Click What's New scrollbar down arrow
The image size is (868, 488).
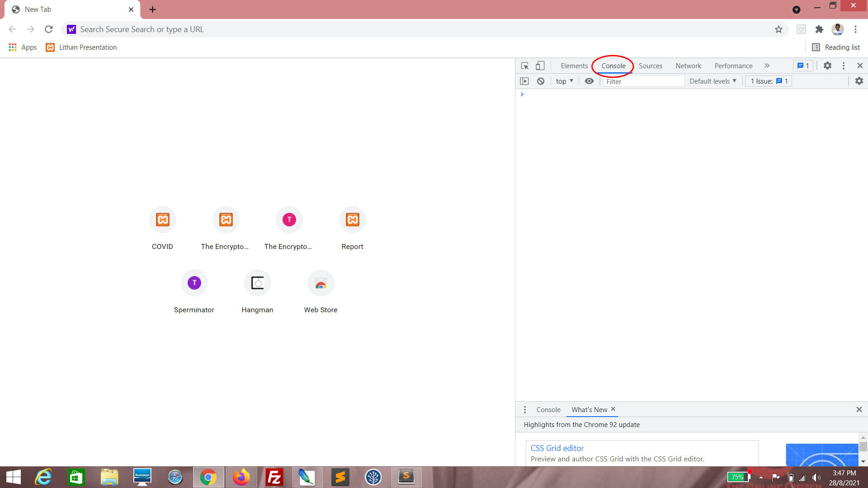click(863, 462)
